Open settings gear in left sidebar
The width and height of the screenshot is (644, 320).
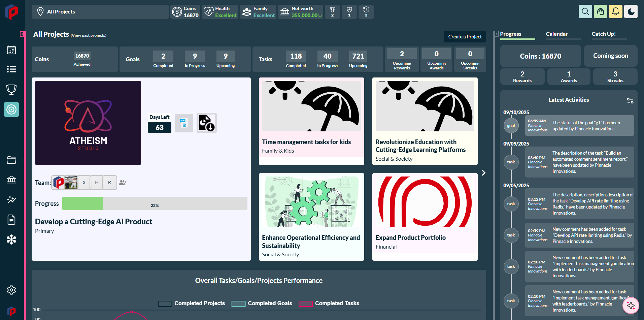(x=11, y=290)
